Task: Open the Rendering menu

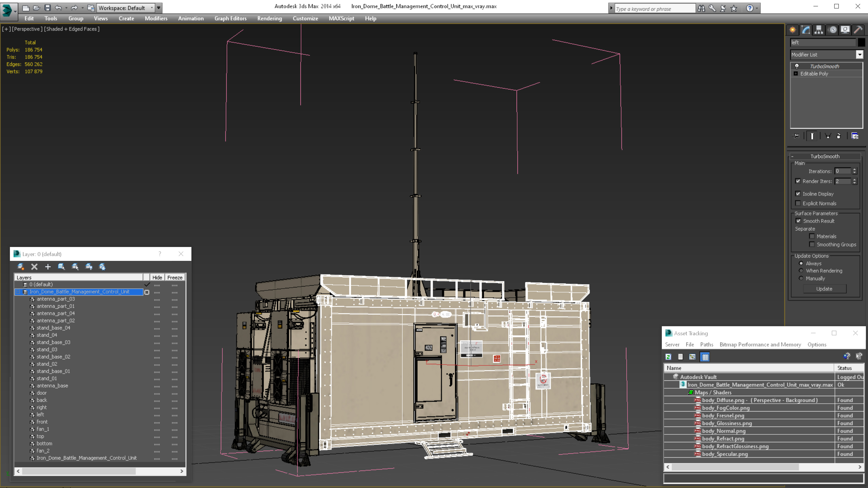Action: pos(269,18)
